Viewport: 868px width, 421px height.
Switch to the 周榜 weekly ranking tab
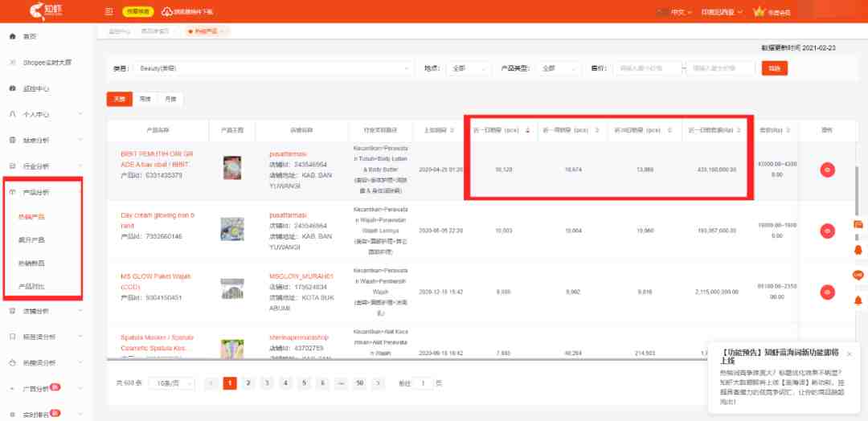[x=145, y=99]
